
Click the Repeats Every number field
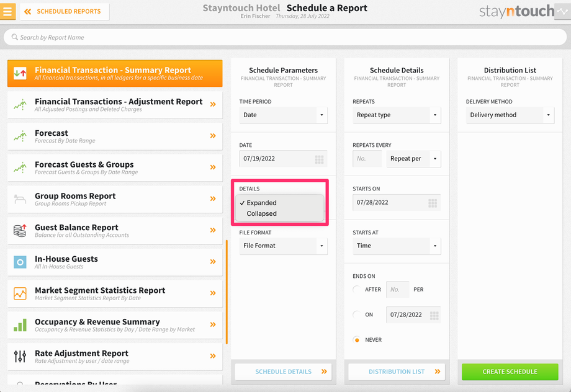pyautogui.click(x=367, y=159)
